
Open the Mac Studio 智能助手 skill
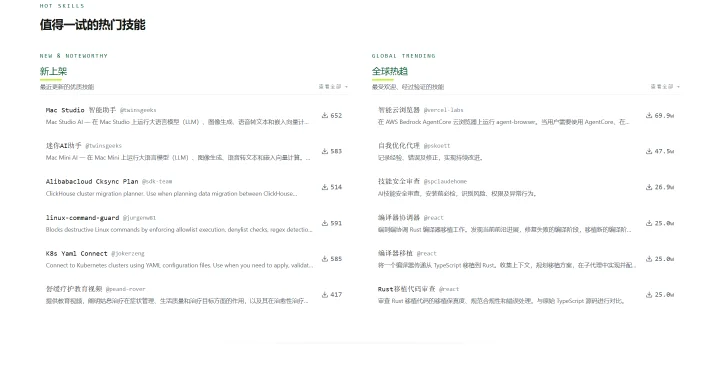click(x=81, y=110)
